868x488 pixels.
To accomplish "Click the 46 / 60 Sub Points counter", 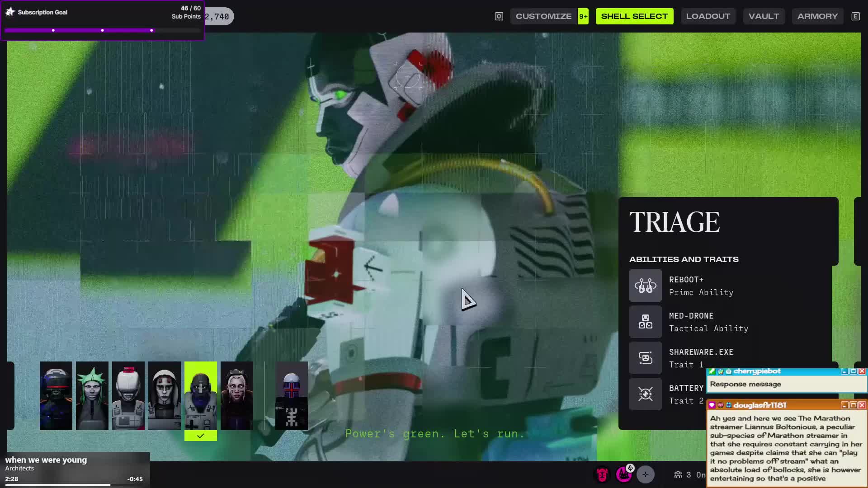I will [186, 12].
